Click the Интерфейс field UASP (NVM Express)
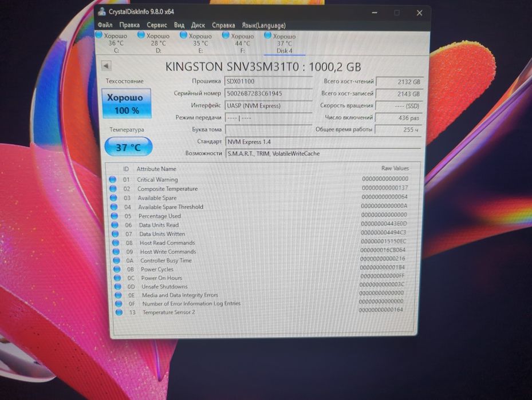 tap(268, 106)
